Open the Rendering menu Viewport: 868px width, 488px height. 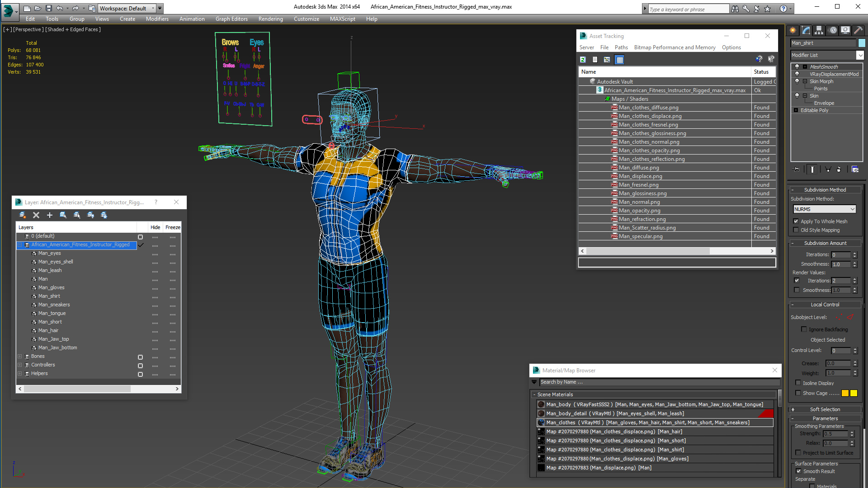[x=270, y=19]
